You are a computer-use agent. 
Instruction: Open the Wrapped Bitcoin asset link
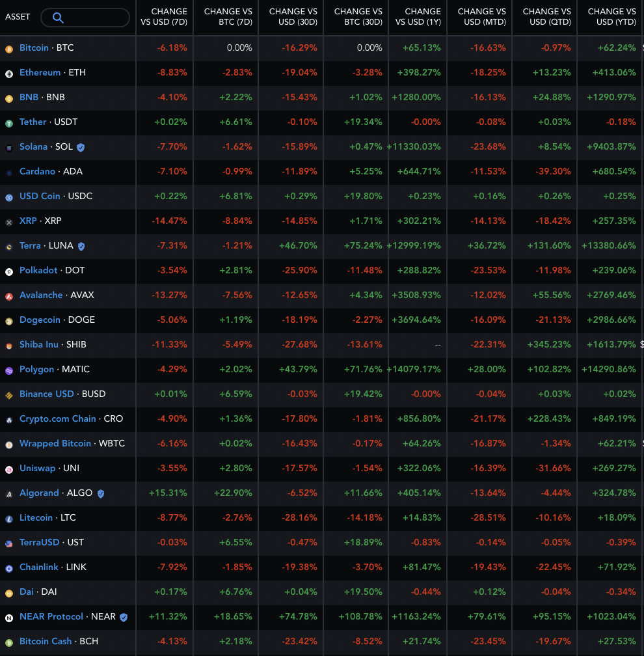(55, 443)
